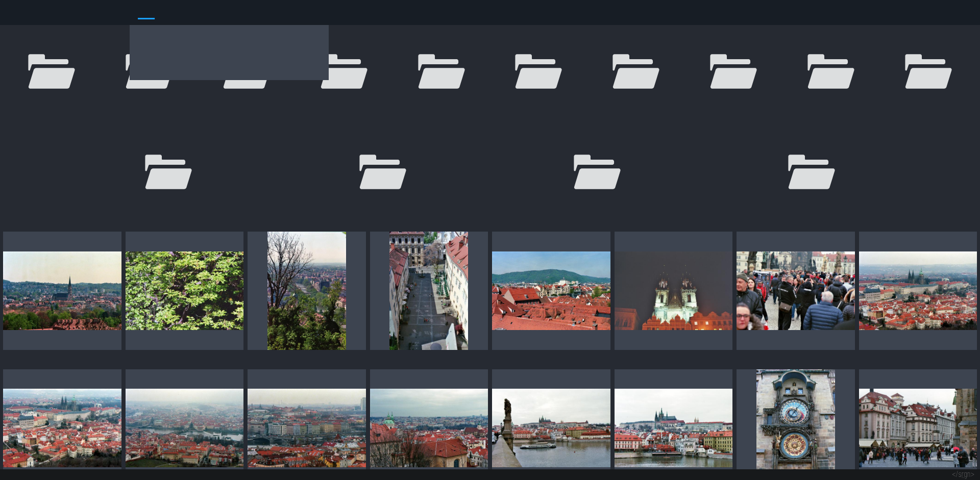Open the leftmost folder in the top row
980x480 pixels.
coord(51,71)
